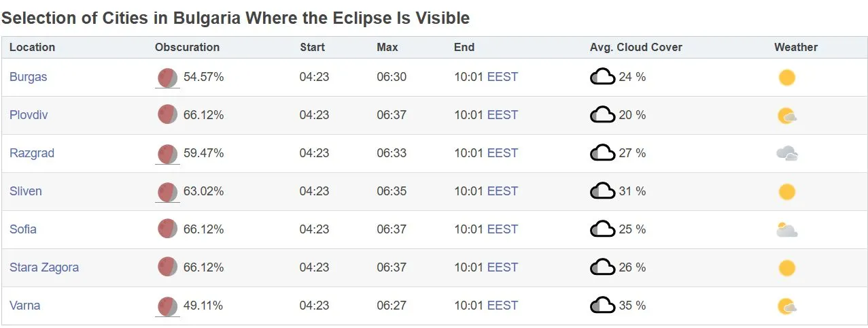Click the eclipse obscuration icon for Burgas
The image size is (868, 328).
click(x=167, y=78)
